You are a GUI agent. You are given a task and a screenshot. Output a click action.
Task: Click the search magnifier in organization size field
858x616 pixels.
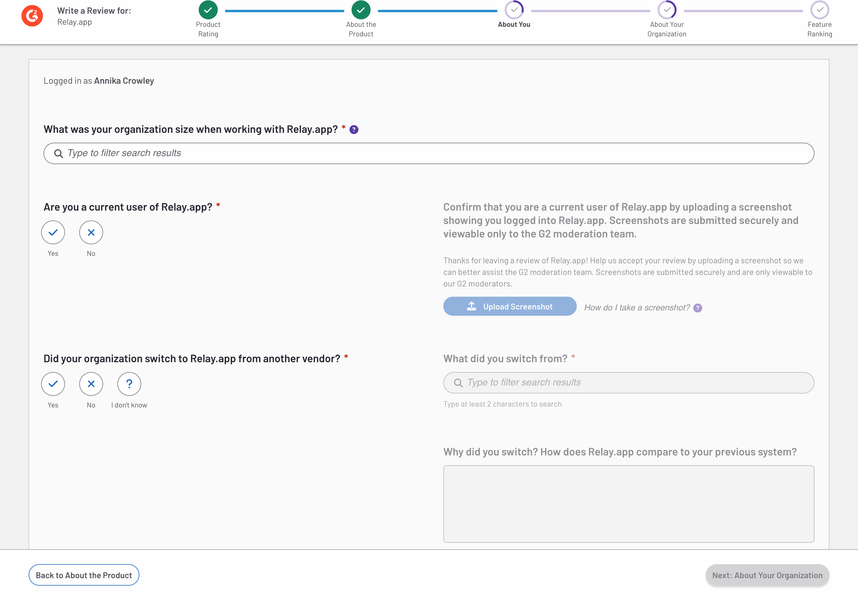[x=58, y=153]
